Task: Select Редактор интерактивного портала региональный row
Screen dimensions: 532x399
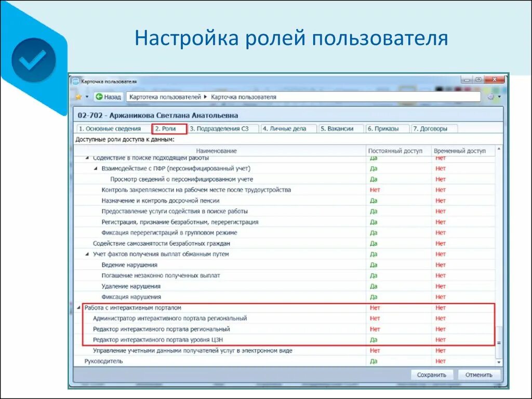Action: (x=284, y=329)
